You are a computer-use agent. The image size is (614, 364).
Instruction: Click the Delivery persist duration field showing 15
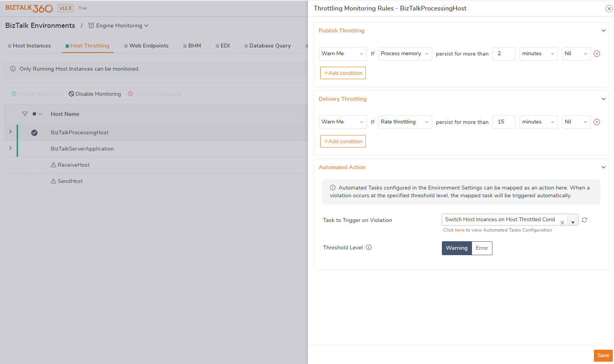pos(504,122)
